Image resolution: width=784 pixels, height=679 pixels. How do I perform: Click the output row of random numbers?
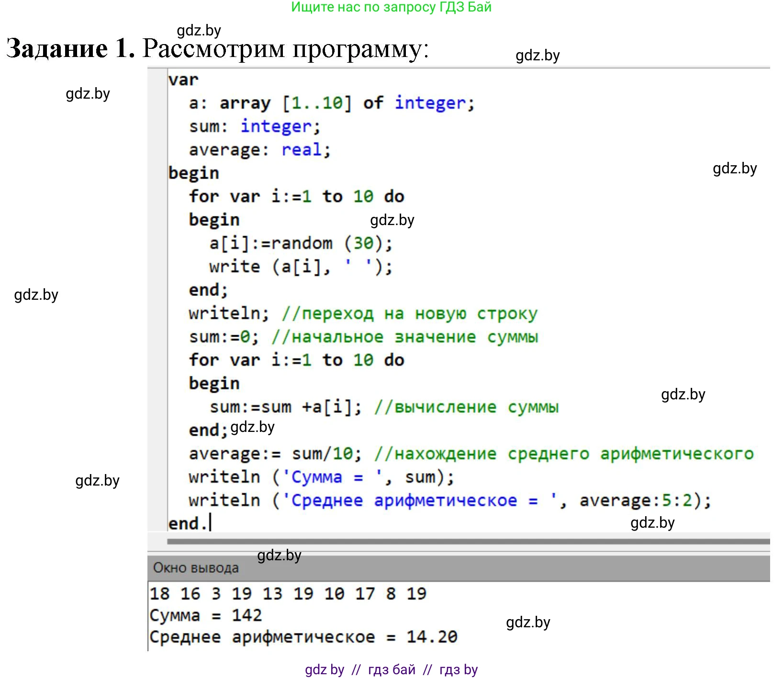click(x=288, y=594)
